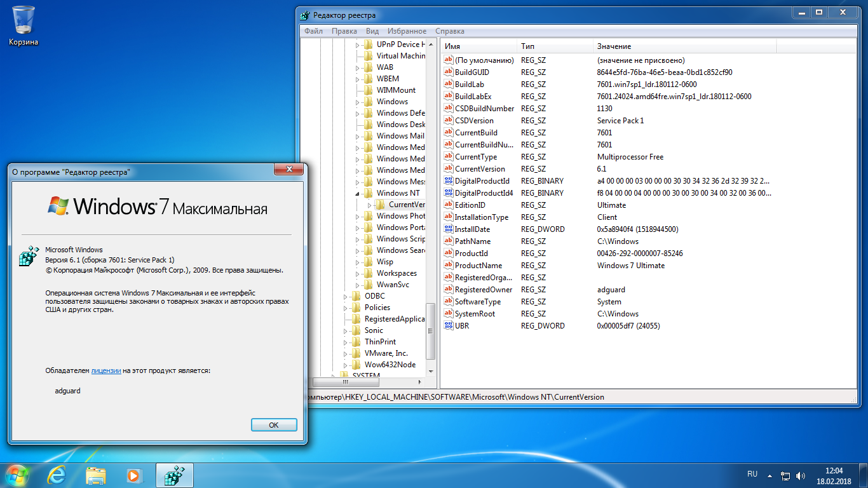
Task: Follow the лицензии hyperlink
Action: [x=106, y=370]
